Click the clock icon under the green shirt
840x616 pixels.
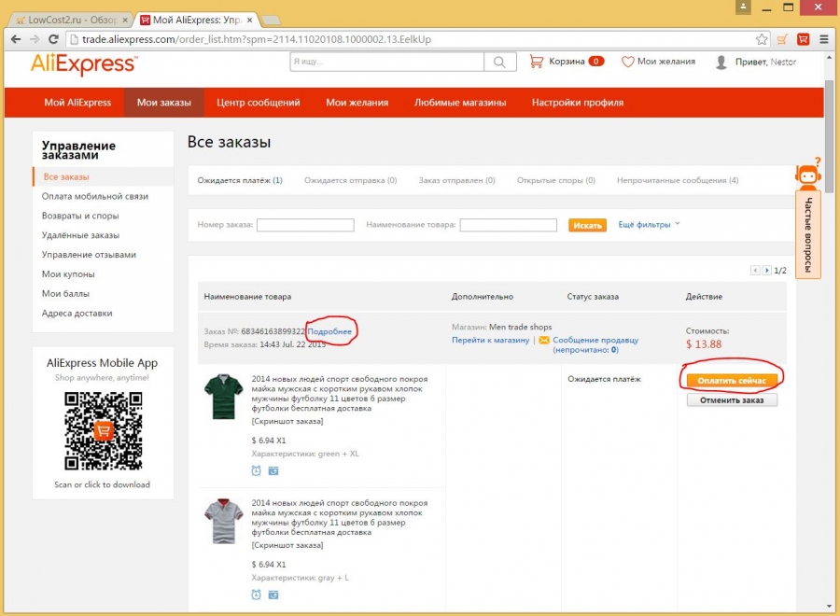[x=256, y=470]
